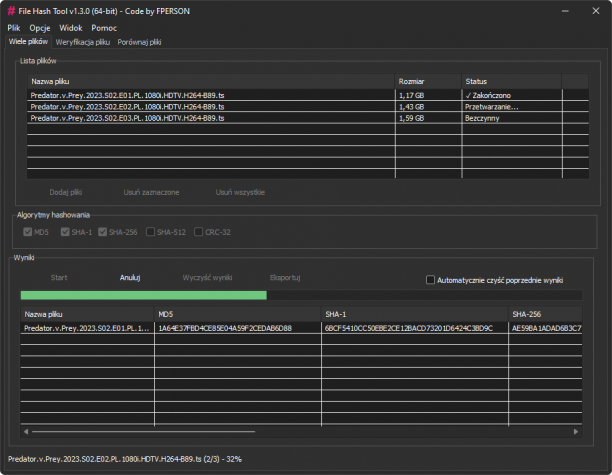Click the Wyczyść wyniki button
This screenshot has height=475, width=612.
tap(207, 278)
